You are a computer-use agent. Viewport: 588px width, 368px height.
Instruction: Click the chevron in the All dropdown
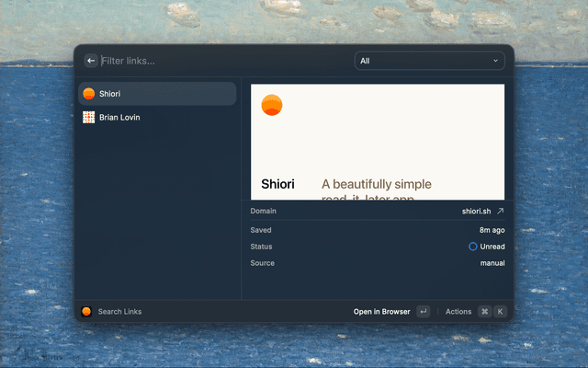point(496,61)
